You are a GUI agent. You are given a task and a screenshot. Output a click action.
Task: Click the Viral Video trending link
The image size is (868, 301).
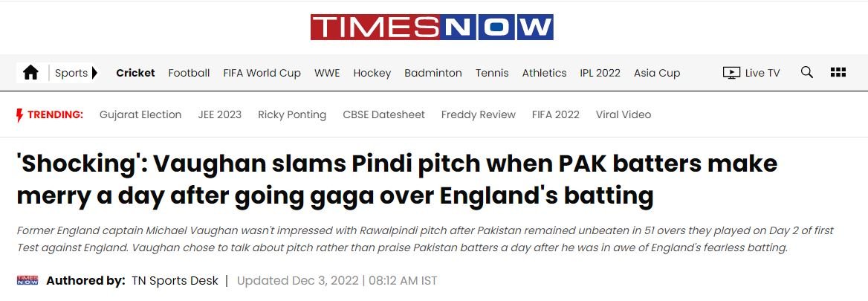(x=623, y=114)
